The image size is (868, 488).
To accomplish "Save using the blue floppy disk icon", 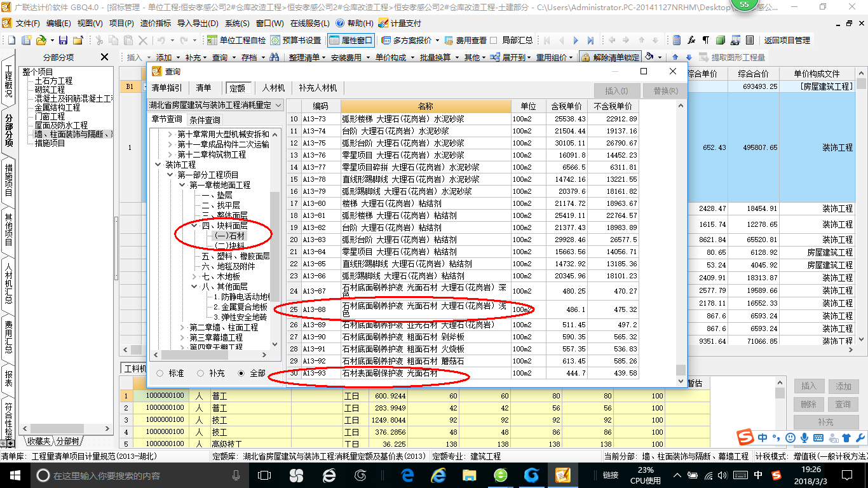I will click(64, 40).
